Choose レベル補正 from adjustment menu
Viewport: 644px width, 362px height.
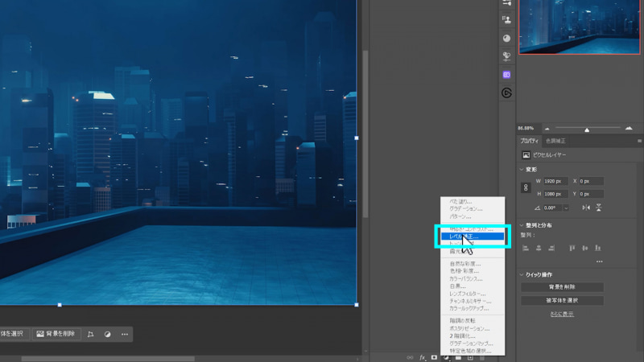tap(473, 237)
